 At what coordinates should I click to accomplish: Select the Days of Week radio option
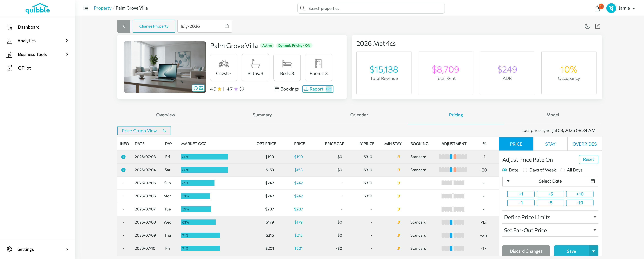[x=525, y=170]
